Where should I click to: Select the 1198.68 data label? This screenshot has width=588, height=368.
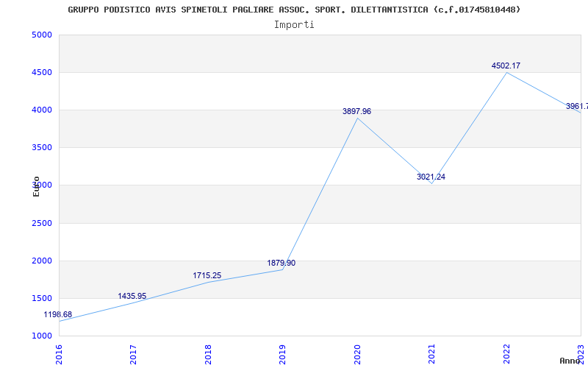(58, 315)
